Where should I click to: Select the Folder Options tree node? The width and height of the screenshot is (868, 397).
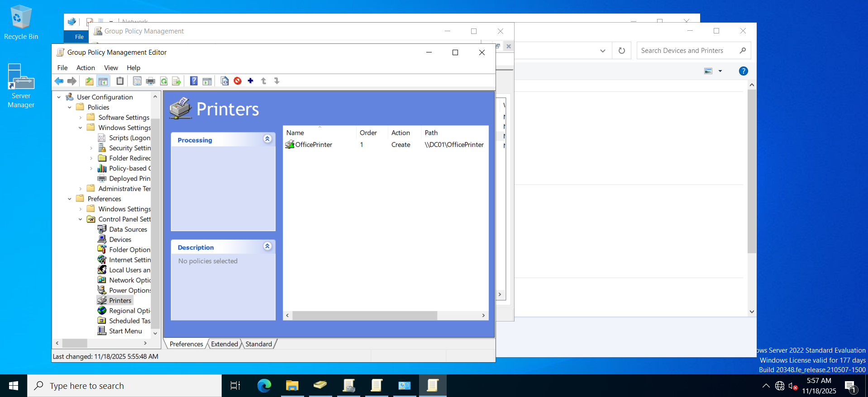click(x=129, y=250)
